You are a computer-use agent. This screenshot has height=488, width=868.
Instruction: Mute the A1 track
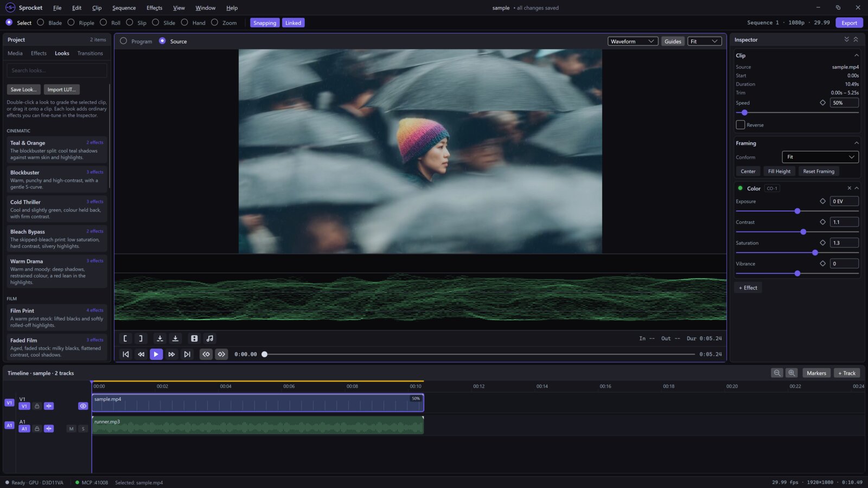pyautogui.click(x=71, y=429)
